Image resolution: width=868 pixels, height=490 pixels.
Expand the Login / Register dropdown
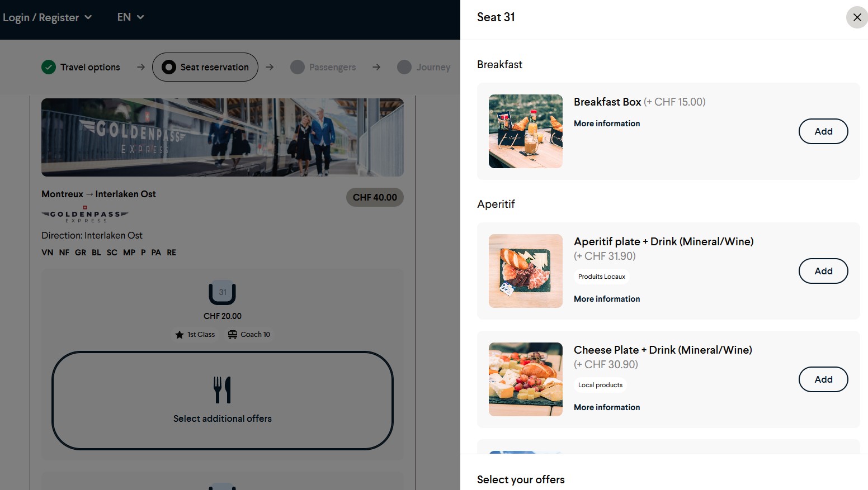pos(47,17)
